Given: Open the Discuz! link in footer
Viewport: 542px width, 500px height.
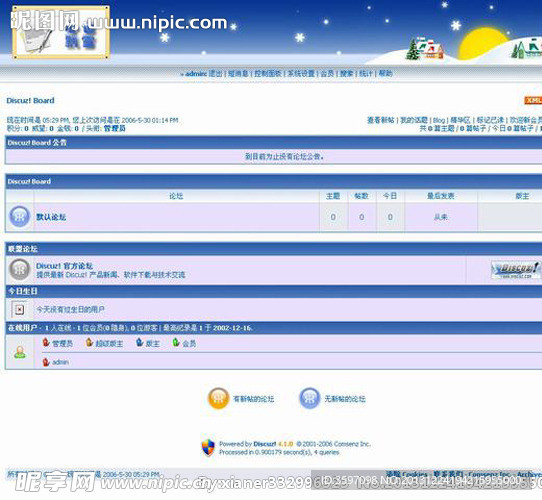Looking at the screenshot, I should point(264,444).
